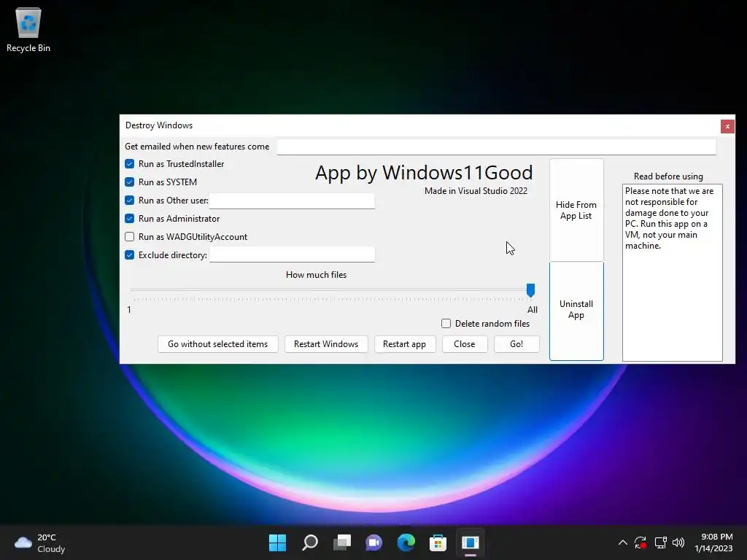The image size is (747, 560).
Task: Click the Read before using text box
Action: tap(672, 273)
